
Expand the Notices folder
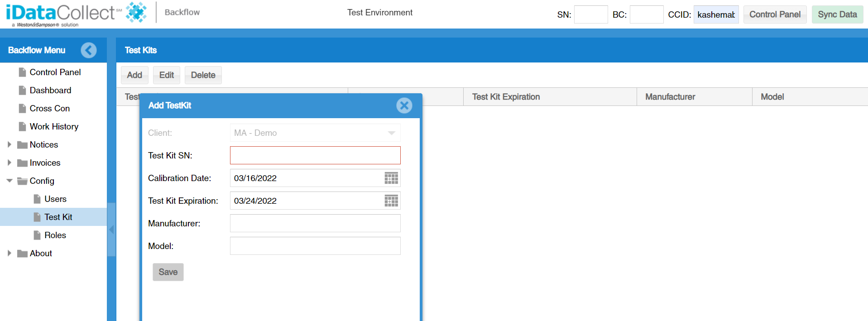[x=9, y=144]
